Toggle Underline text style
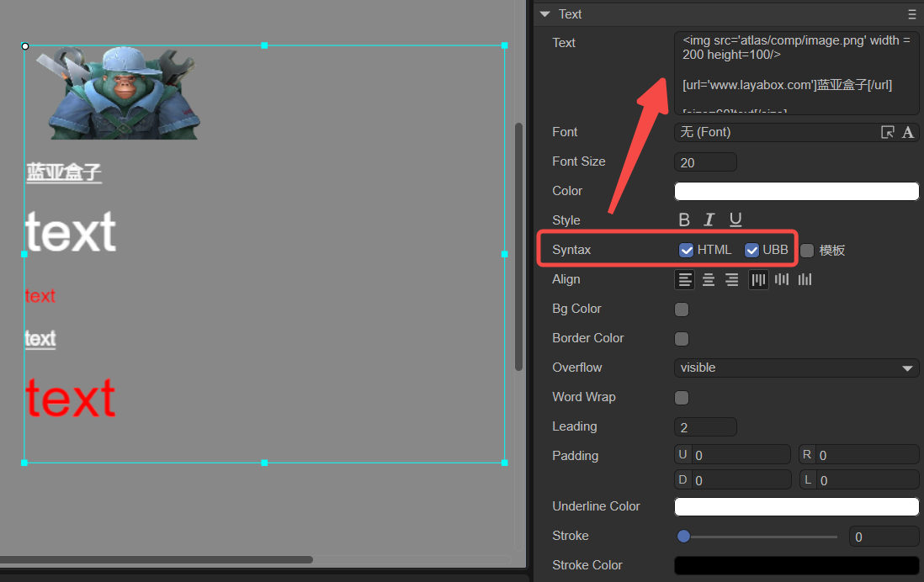Image resolution: width=924 pixels, height=582 pixels. coord(735,220)
